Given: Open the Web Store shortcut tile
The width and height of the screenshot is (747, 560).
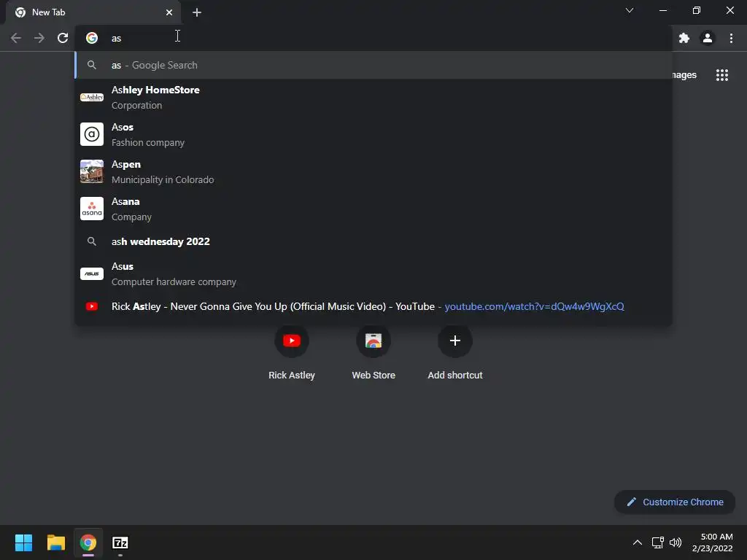Looking at the screenshot, I should [373, 352].
